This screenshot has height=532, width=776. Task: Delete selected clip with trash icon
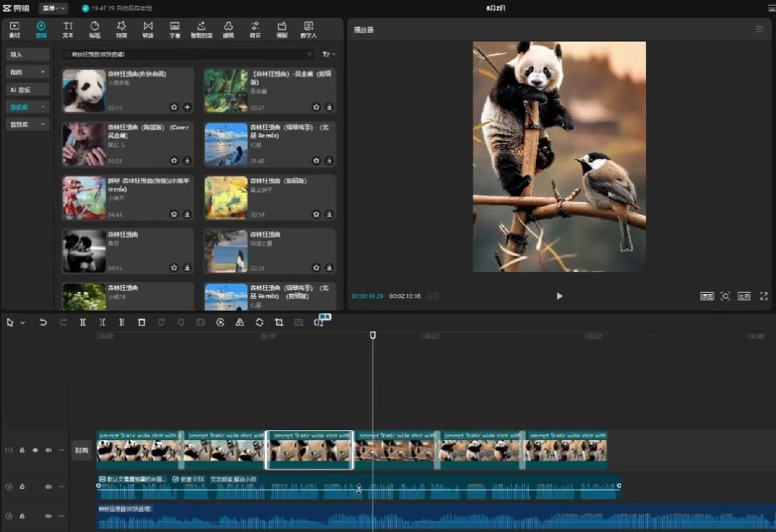coord(142,322)
